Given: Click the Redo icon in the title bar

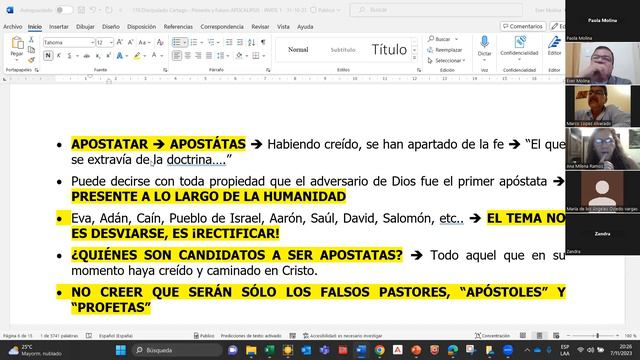Looking at the screenshot, I should pyautogui.click(x=109, y=10).
